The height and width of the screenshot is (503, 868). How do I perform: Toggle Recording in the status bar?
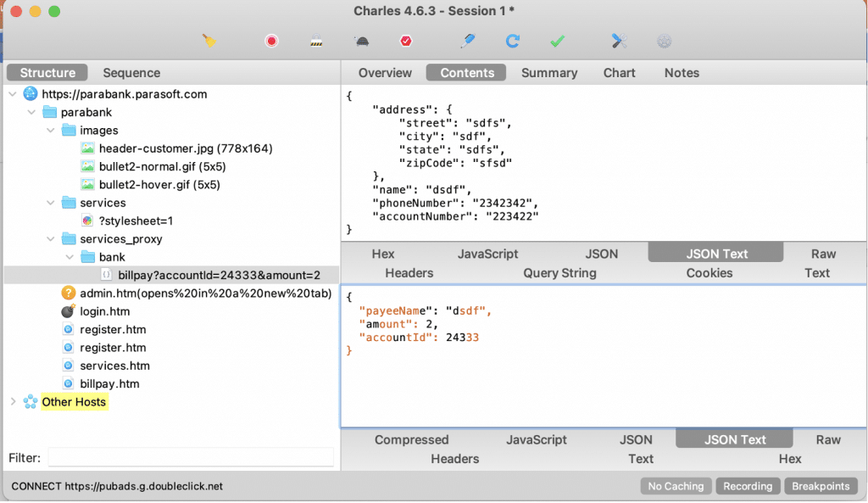(x=748, y=486)
